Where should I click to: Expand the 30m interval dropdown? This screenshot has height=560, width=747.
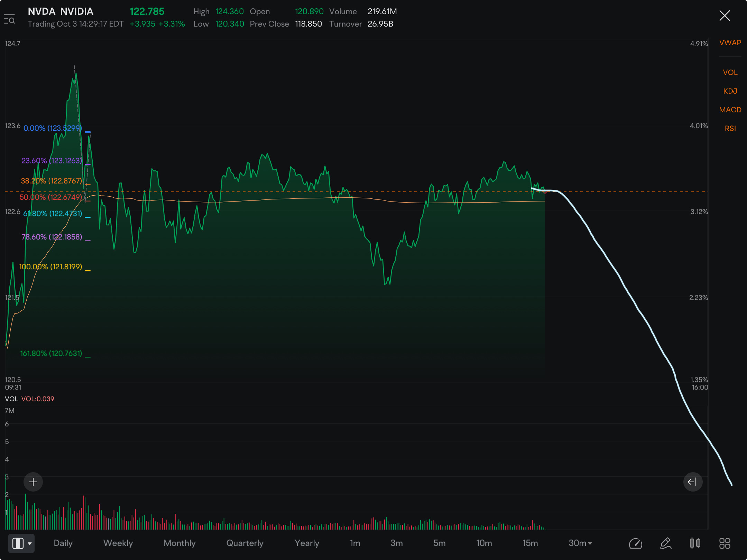(x=580, y=543)
